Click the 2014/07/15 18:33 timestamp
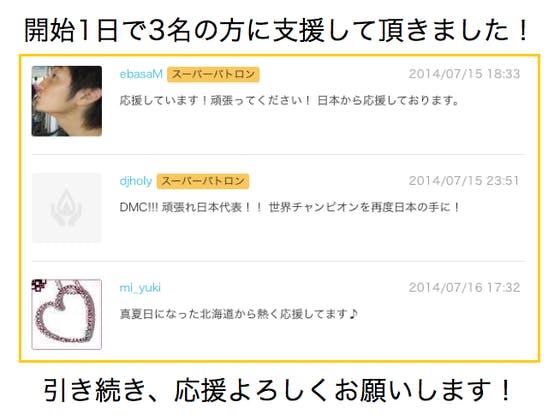The width and height of the screenshot is (560, 420). (464, 74)
